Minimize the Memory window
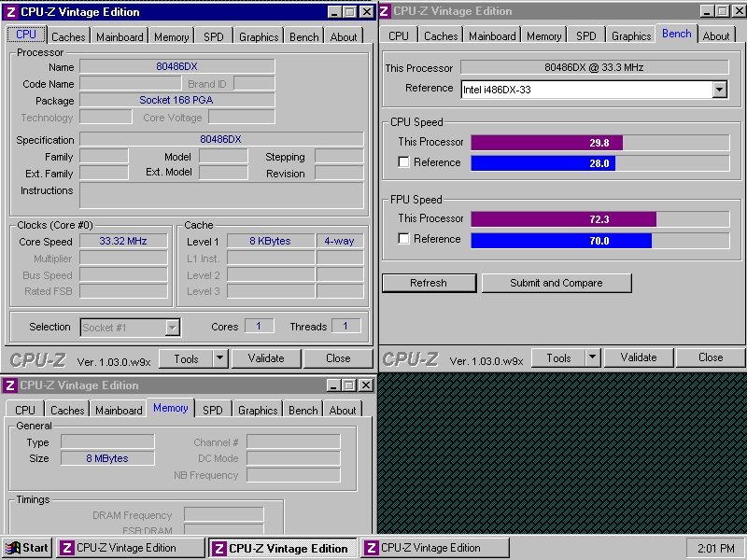Viewport: 747px width, 560px height. 334,385
